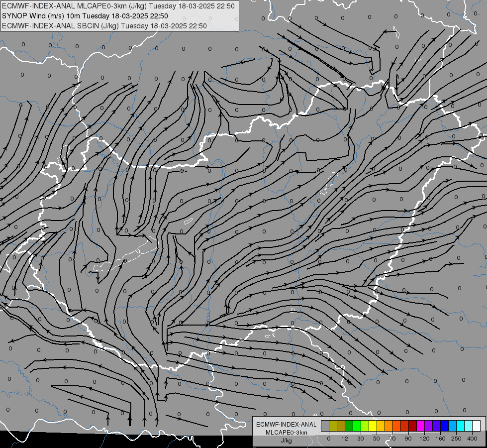Click the legend value 90
This screenshot has height=448, width=487.
coord(408,439)
